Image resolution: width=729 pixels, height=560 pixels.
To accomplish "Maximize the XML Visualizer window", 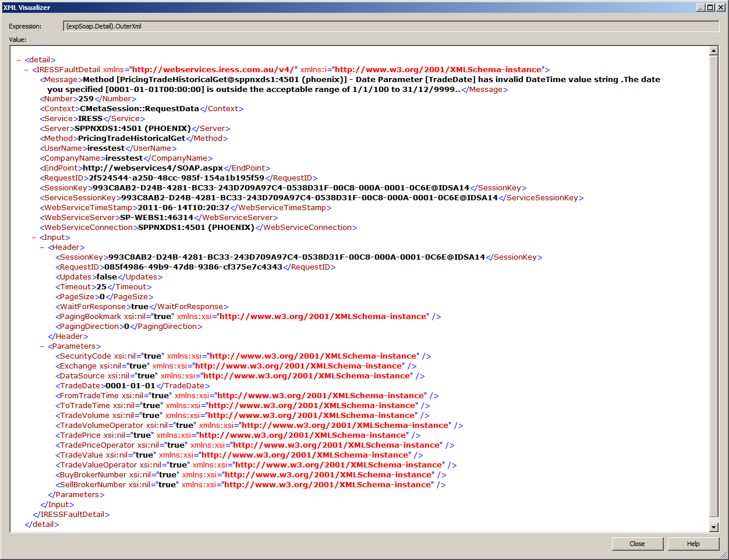I will tap(710, 7).
